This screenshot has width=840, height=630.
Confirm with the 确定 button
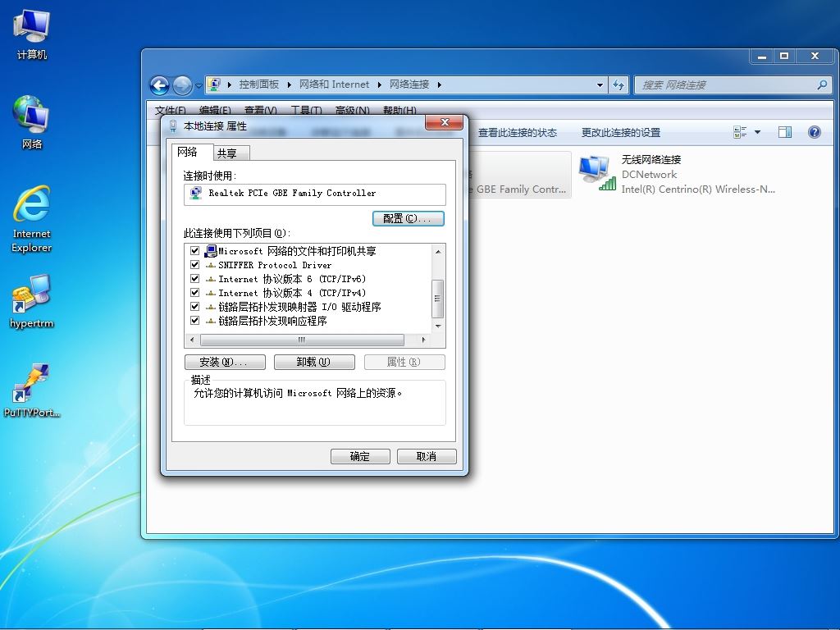click(360, 456)
